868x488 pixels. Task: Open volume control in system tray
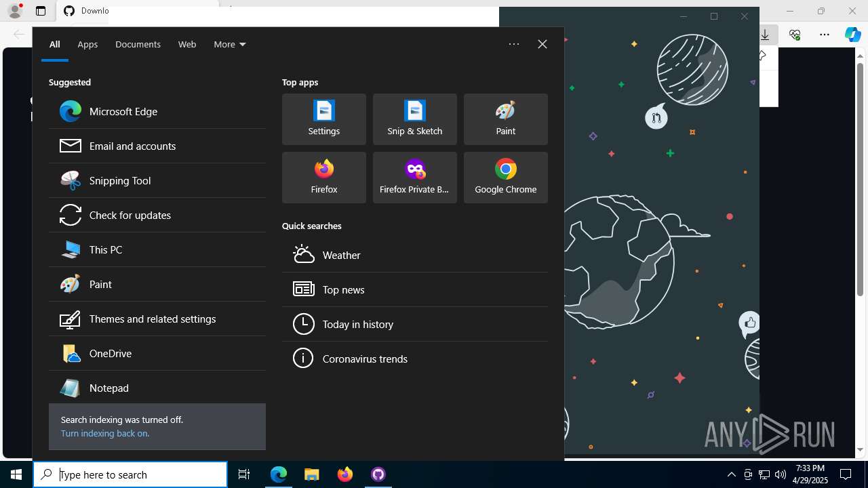click(x=781, y=474)
